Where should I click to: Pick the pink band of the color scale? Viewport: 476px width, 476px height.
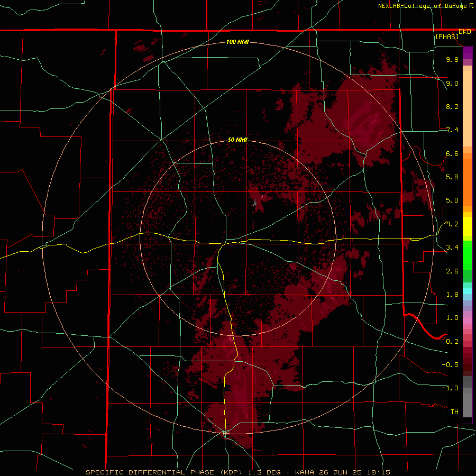pyautogui.click(x=467, y=320)
